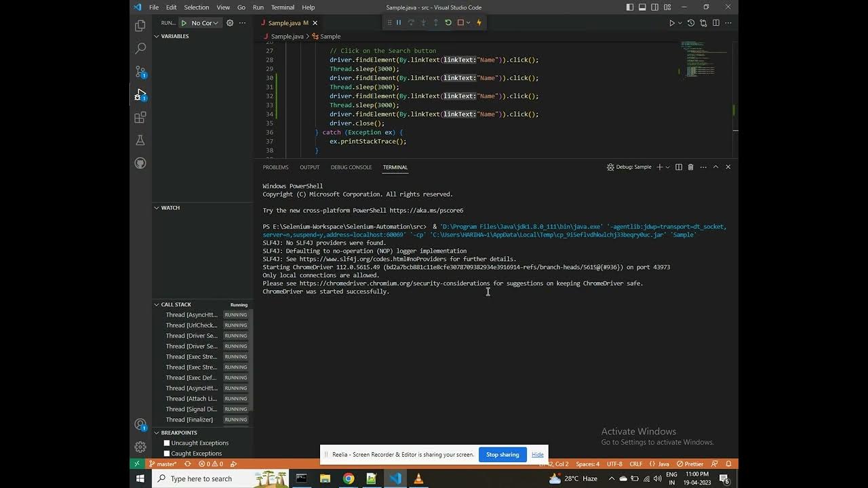Image resolution: width=868 pixels, height=488 pixels.
Task: Open terminal panel more actions ellipsis
Action: [703, 167]
